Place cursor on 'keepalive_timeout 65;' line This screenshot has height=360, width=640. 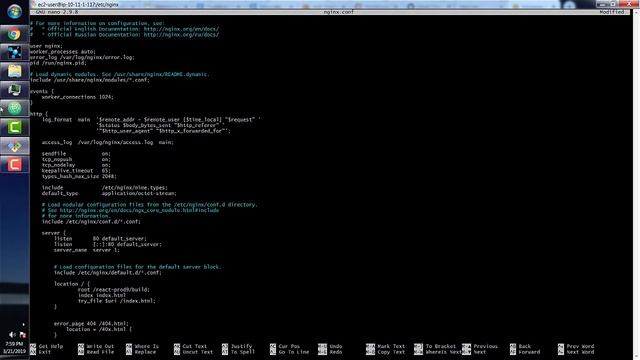click(x=76, y=171)
